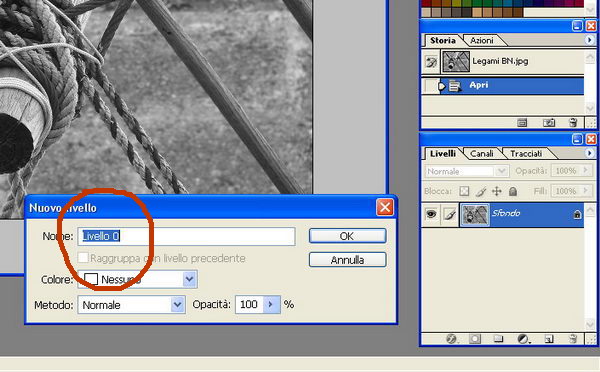Create new document from current state
The height and width of the screenshot is (372, 600).
click(x=522, y=123)
